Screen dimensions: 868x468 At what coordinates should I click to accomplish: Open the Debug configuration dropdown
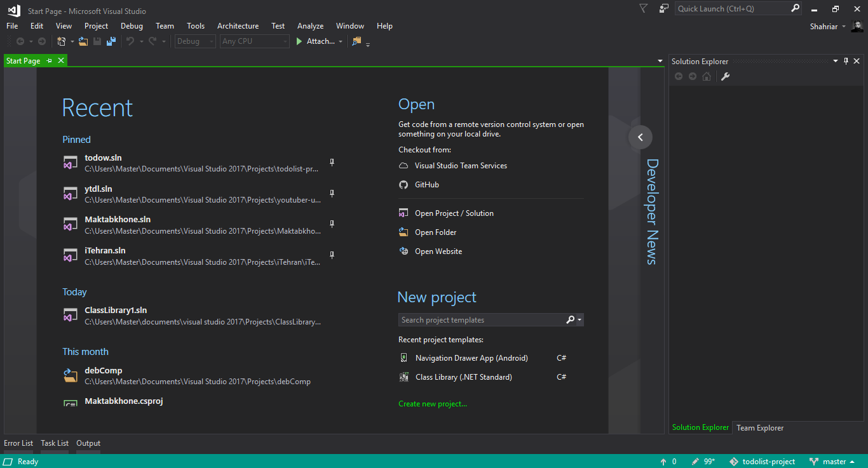tap(196, 41)
